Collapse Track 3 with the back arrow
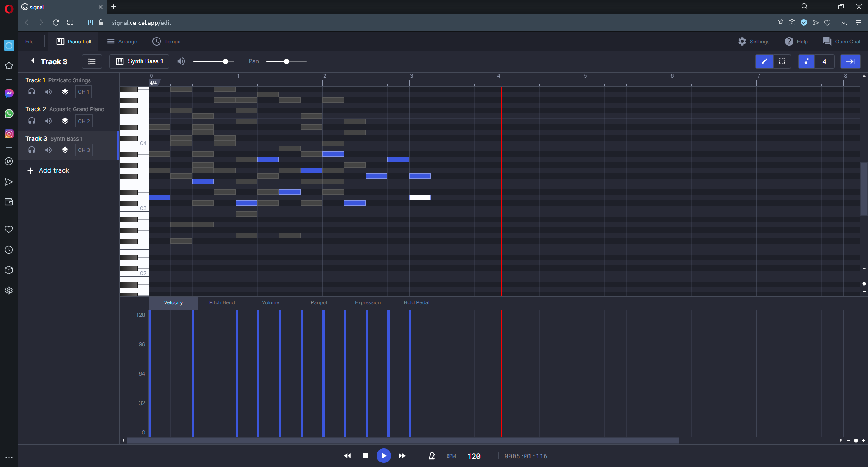Image resolution: width=868 pixels, height=467 pixels. point(33,61)
